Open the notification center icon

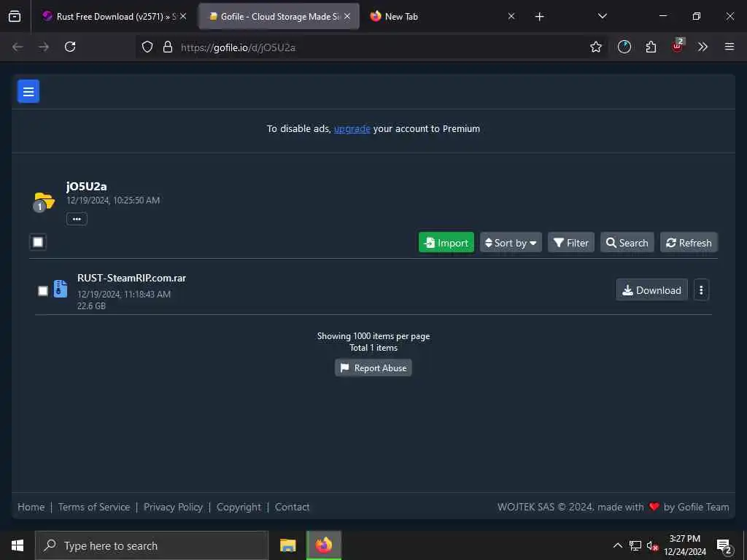pyautogui.click(x=724, y=546)
